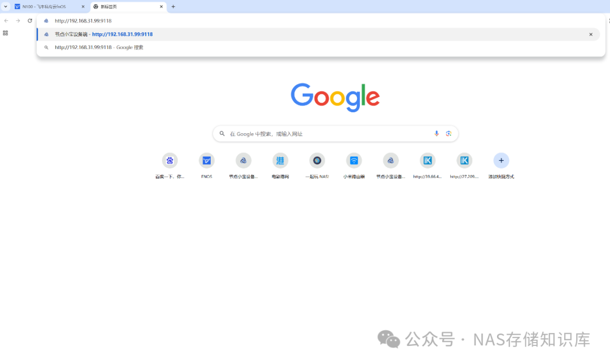Viewport: 610px width, 364px height.
Task: Open the tab search dropdown arrow
Action: (x=6, y=7)
